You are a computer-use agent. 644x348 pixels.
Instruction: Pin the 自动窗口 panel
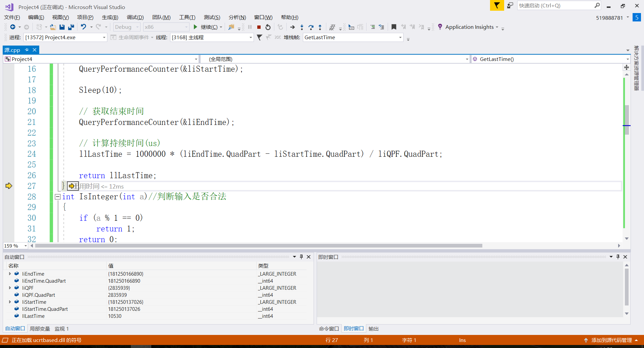tap(301, 257)
